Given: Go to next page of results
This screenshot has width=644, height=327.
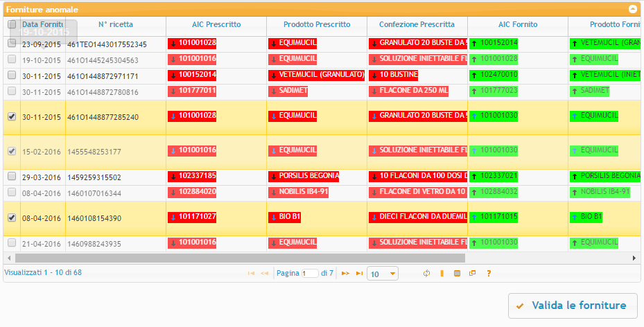Looking at the screenshot, I should tap(345, 273).
